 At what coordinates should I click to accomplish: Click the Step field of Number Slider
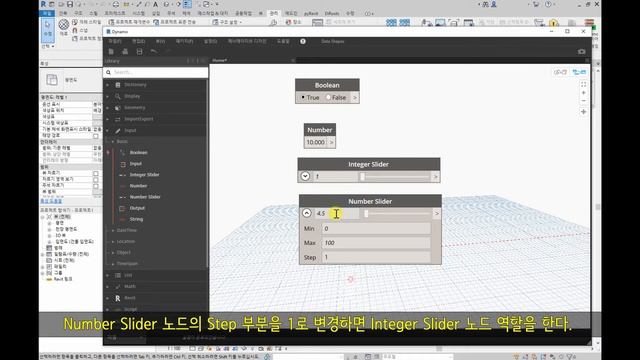[x=376, y=257]
